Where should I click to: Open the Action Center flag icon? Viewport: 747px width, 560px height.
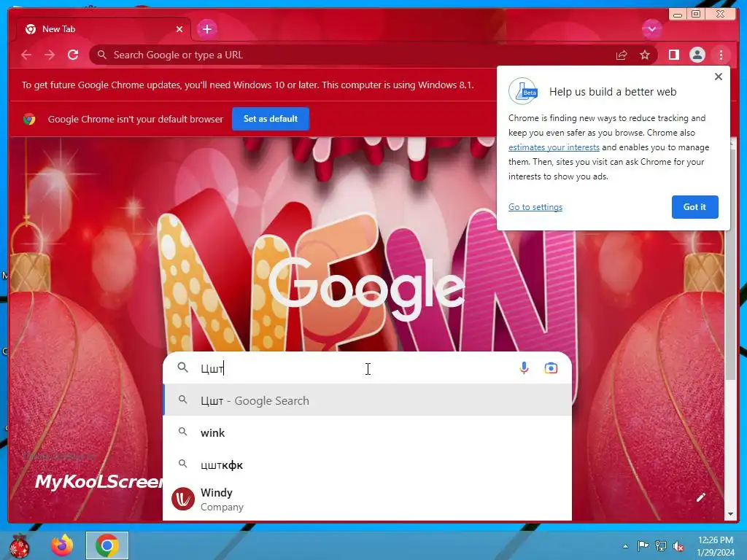point(643,545)
